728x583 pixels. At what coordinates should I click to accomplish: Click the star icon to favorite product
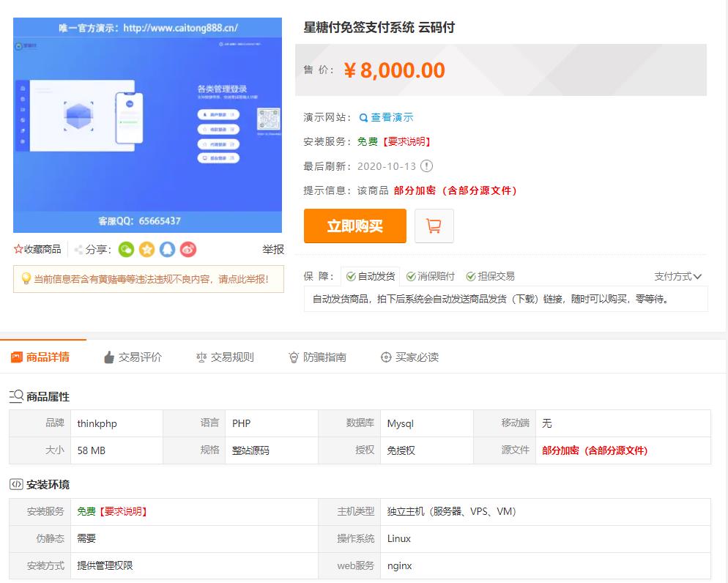pos(18,249)
